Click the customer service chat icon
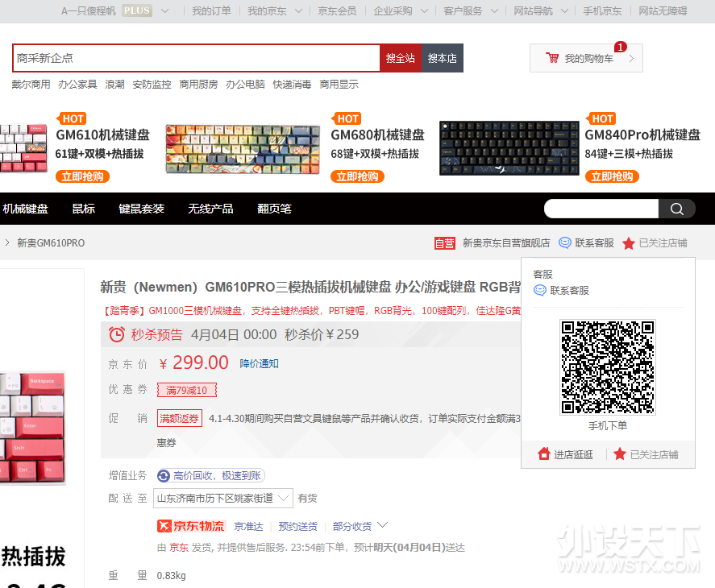Image resolution: width=715 pixels, height=588 pixels. (x=565, y=243)
